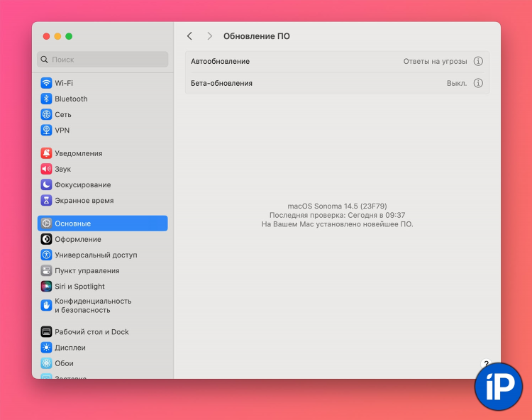This screenshot has width=532, height=420.
Task: Select Сеть in the sidebar
Action: click(x=102, y=115)
